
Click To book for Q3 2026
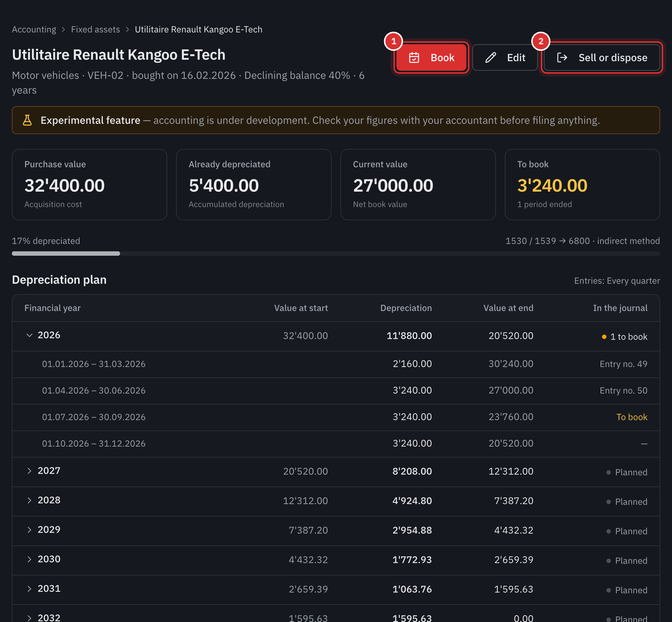631,417
